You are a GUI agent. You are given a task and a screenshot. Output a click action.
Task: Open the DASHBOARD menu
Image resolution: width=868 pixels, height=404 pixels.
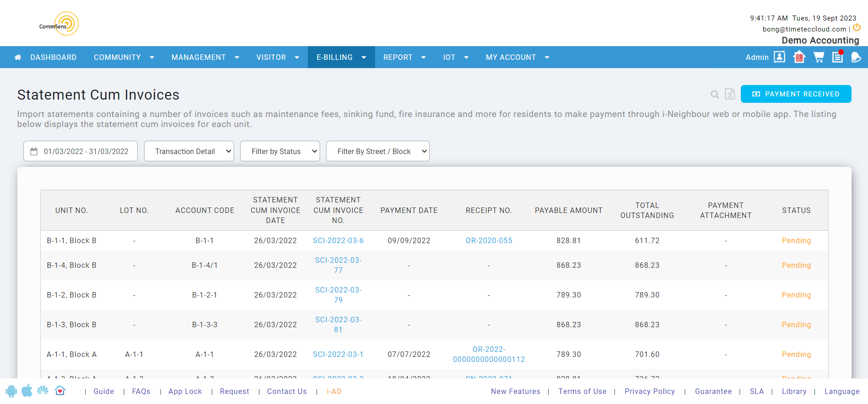tap(53, 58)
